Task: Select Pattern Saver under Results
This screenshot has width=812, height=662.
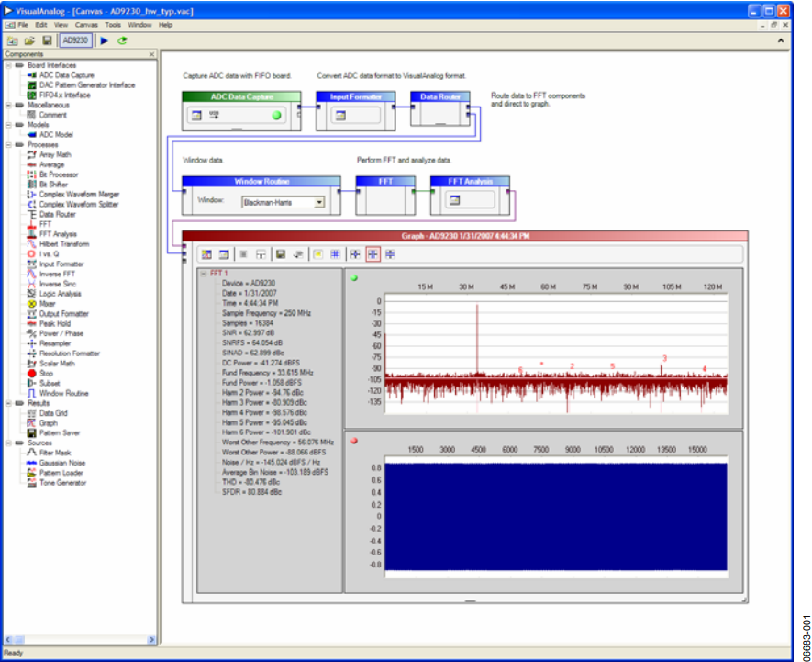Action: [x=60, y=432]
